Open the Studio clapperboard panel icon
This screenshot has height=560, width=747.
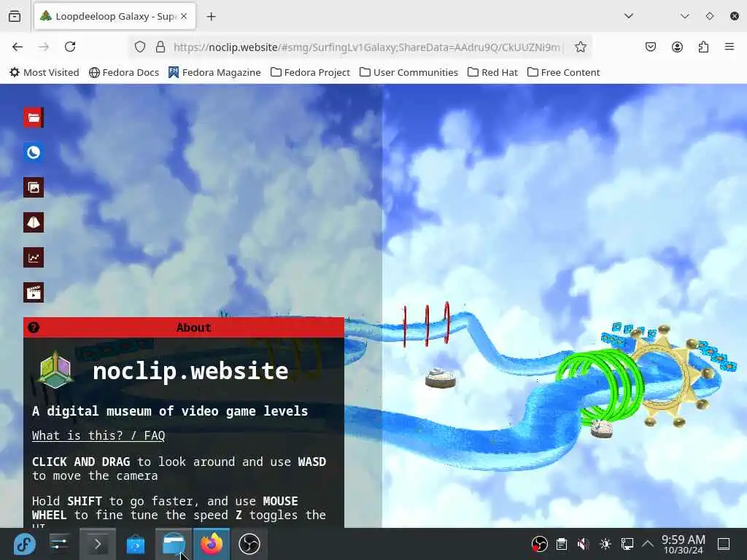click(x=34, y=292)
